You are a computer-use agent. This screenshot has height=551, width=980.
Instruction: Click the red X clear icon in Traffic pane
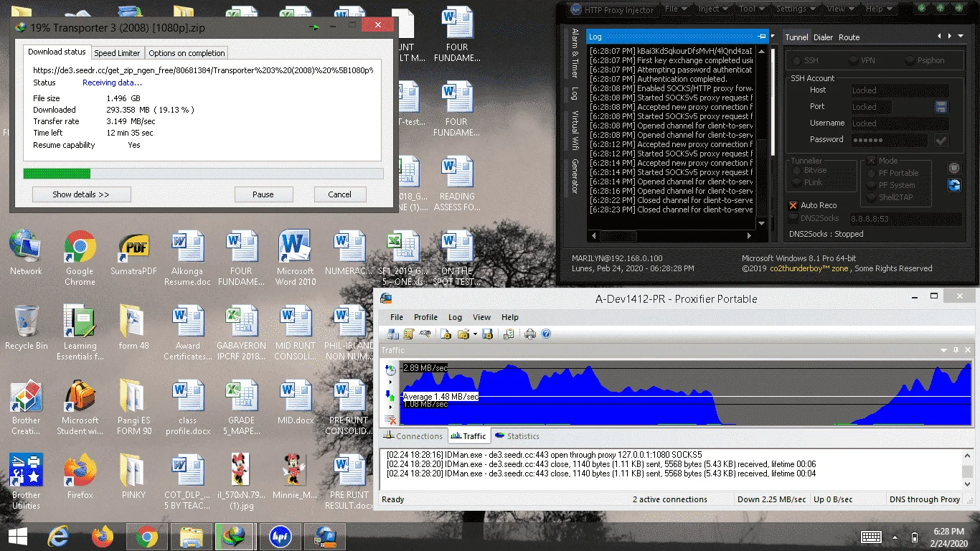[391, 420]
